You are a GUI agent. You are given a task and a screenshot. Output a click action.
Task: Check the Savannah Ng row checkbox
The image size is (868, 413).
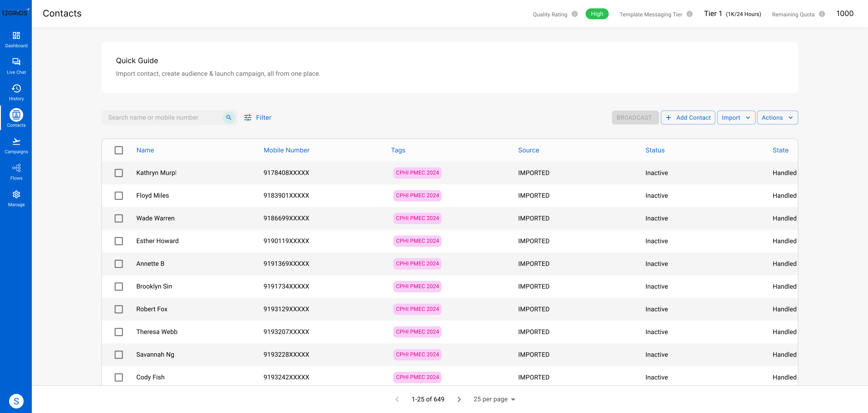pos(119,355)
